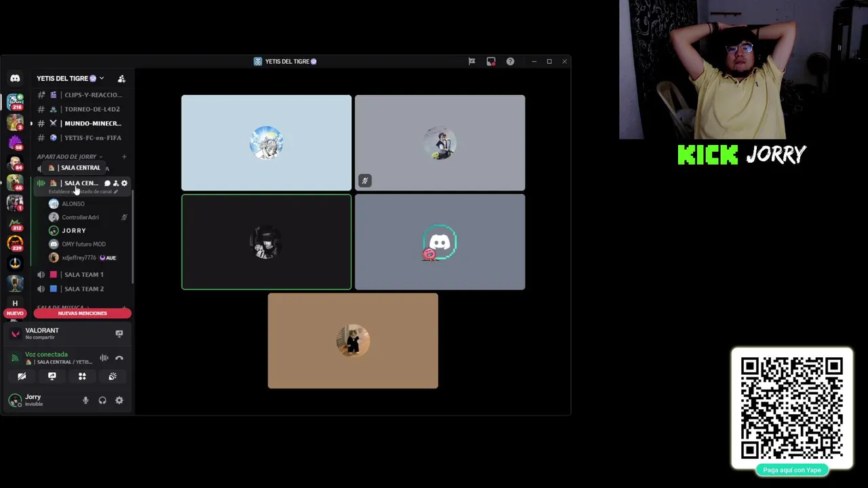
Task: Click the muted gray video tile
Action: pos(439,143)
